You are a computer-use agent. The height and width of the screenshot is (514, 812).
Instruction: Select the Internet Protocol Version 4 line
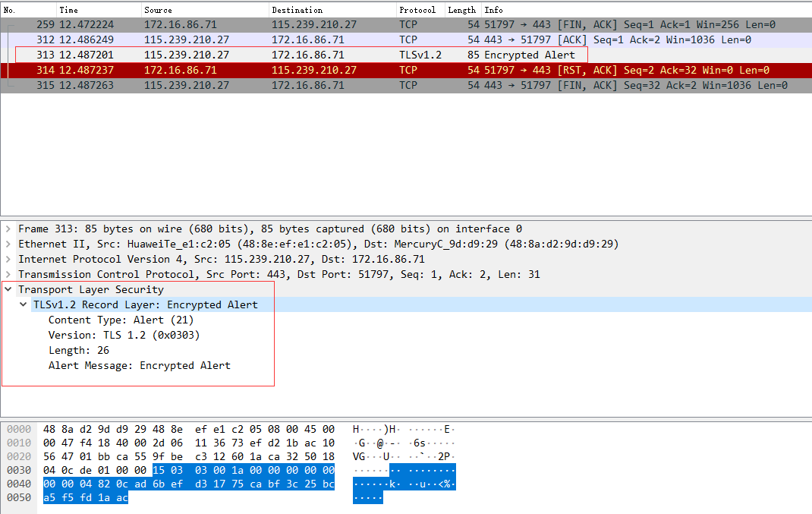[221, 259]
